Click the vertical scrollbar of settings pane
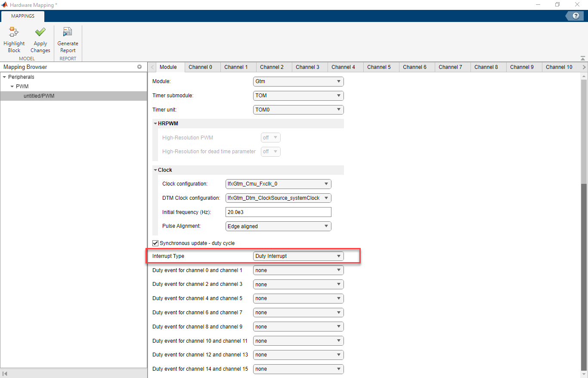The height and width of the screenshot is (378, 588). point(584,129)
